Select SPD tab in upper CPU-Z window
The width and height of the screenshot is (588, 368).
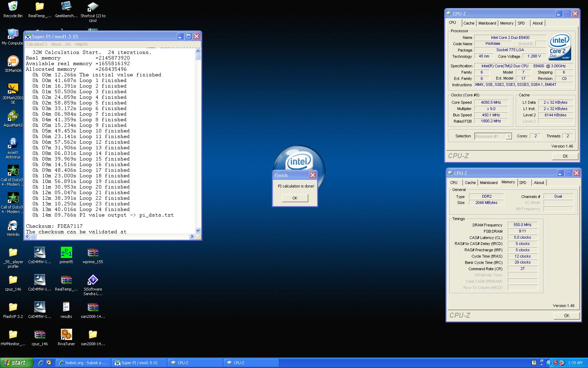coord(521,23)
